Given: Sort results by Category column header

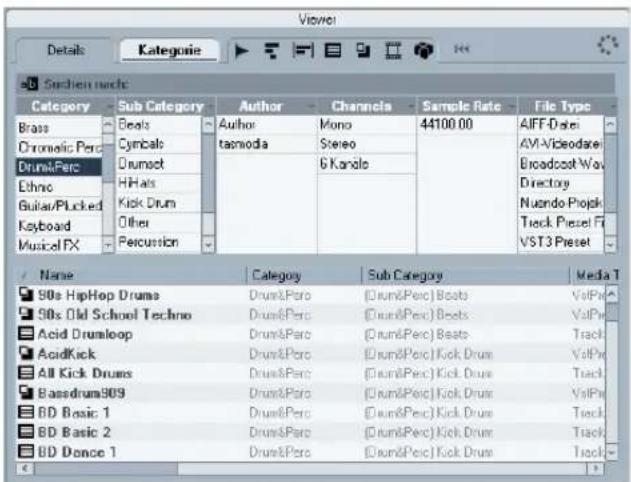Looking at the screenshot, I should [304, 275].
